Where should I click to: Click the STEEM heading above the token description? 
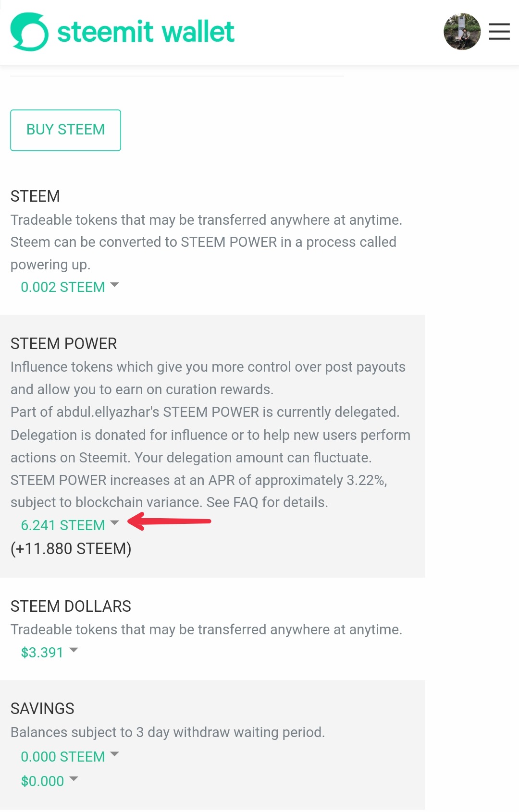click(x=35, y=196)
